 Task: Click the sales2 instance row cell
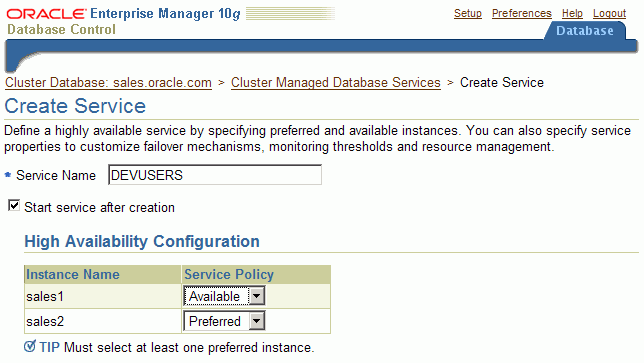(x=103, y=321)
